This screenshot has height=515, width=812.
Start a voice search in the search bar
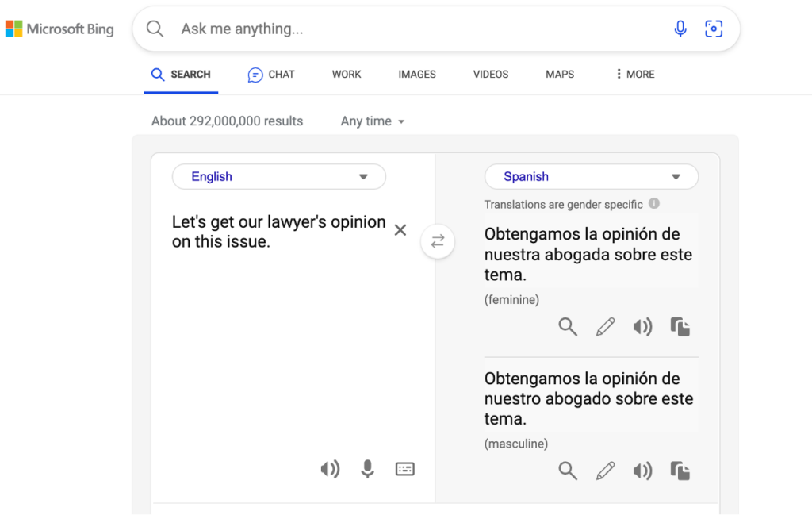click(680, 29)
